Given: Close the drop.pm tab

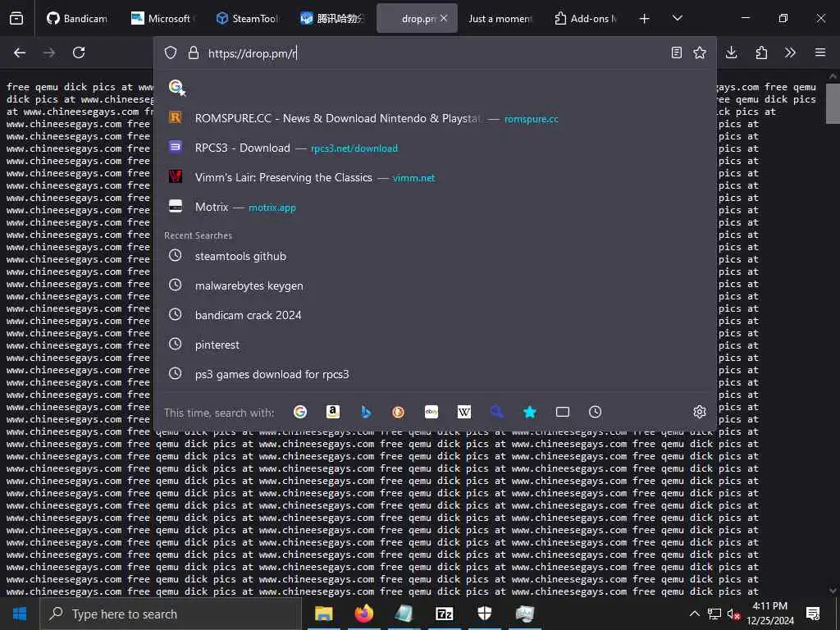Looking at the screenshot, I should (x=444, y=18).
